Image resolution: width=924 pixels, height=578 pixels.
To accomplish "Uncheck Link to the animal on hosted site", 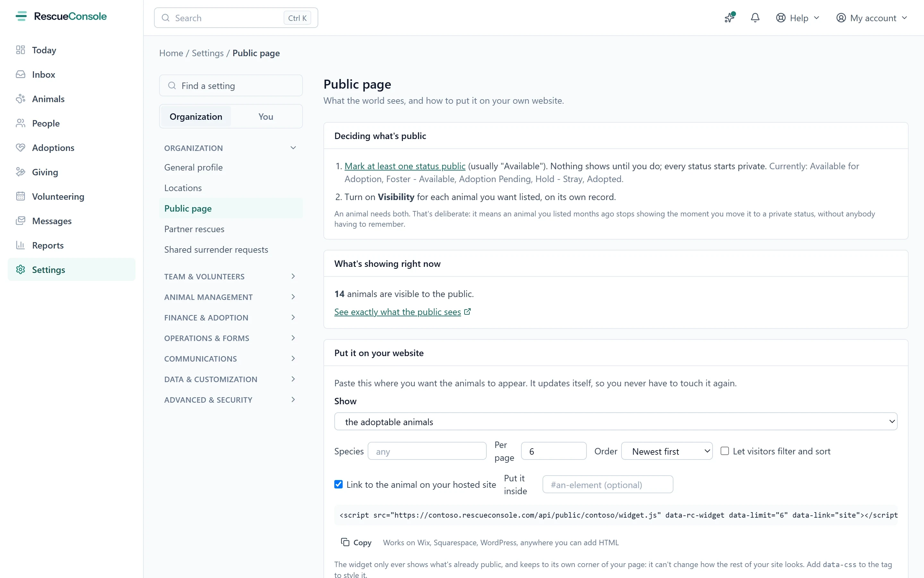I will coord(338,484).
